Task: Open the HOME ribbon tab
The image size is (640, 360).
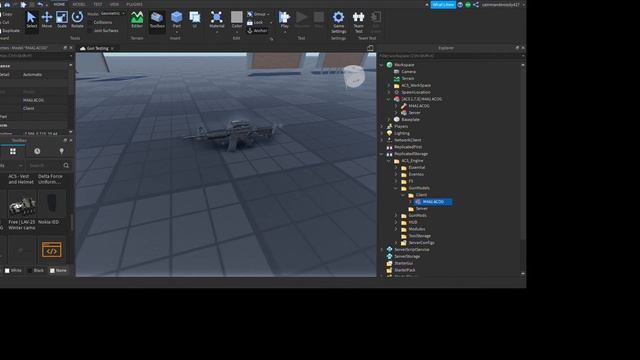Action: [59, 4]
